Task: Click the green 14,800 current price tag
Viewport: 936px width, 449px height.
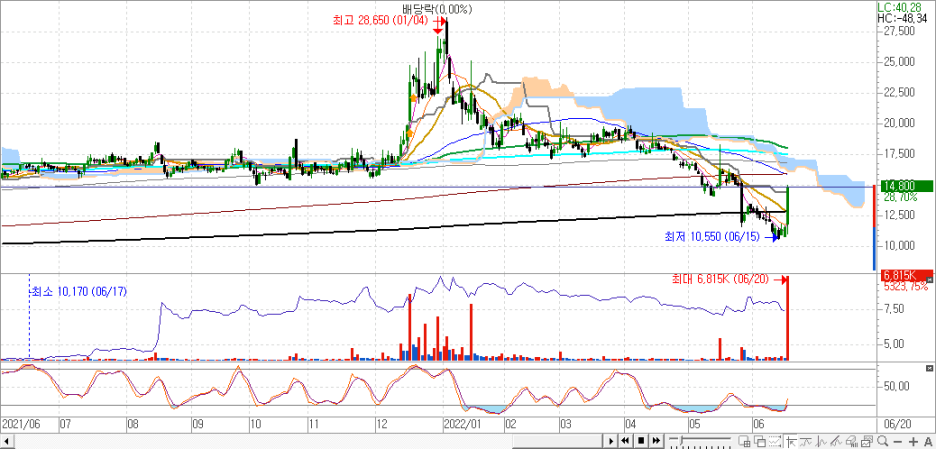Action: [906, 186]
